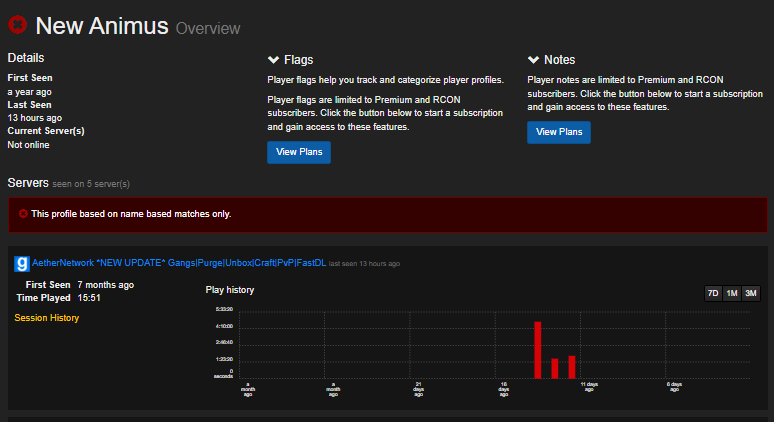Select the 3M play history range
The image size is (774, 422).
click(x=750, y=293)
